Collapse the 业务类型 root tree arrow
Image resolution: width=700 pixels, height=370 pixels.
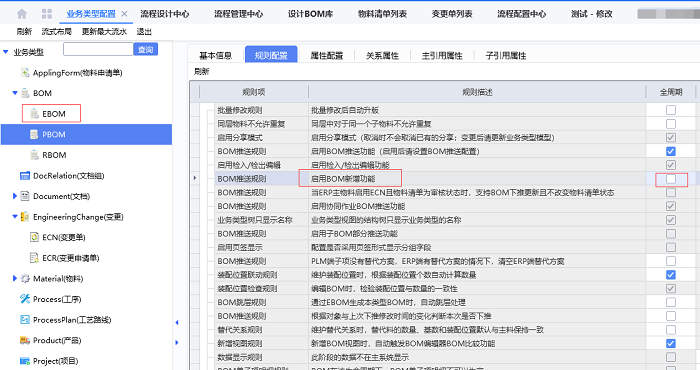[x=6, y=52]
